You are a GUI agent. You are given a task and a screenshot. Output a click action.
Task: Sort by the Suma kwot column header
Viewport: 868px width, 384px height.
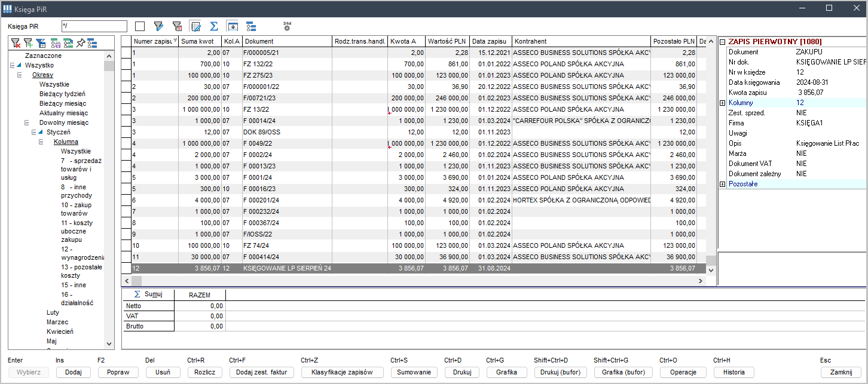(x=200, y=41)
